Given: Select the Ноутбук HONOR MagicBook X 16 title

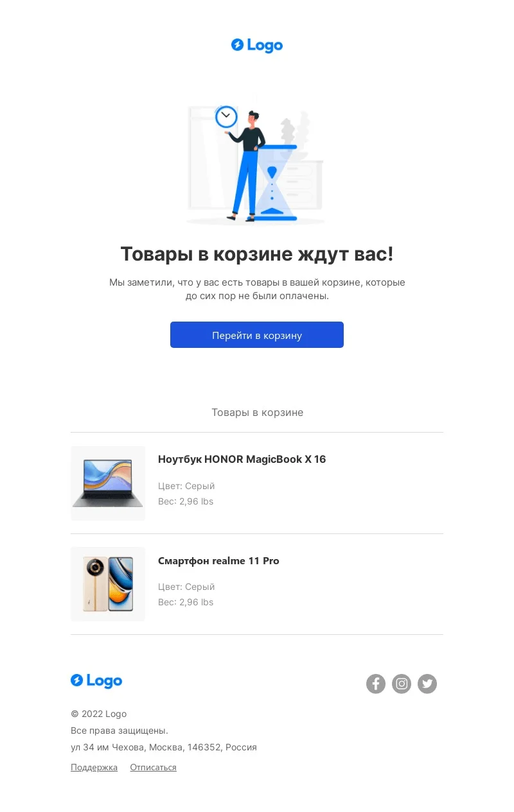Looking at the screenshot, I should pos(242,460).
